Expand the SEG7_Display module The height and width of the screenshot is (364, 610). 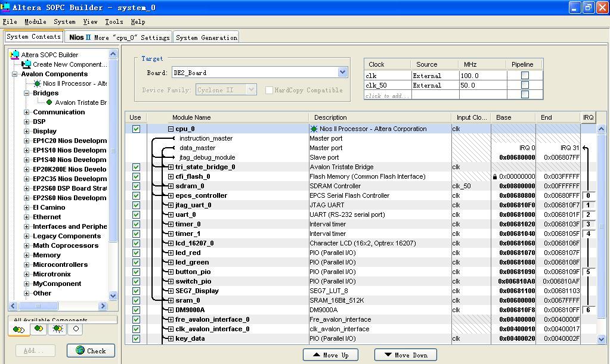point(171,291)
